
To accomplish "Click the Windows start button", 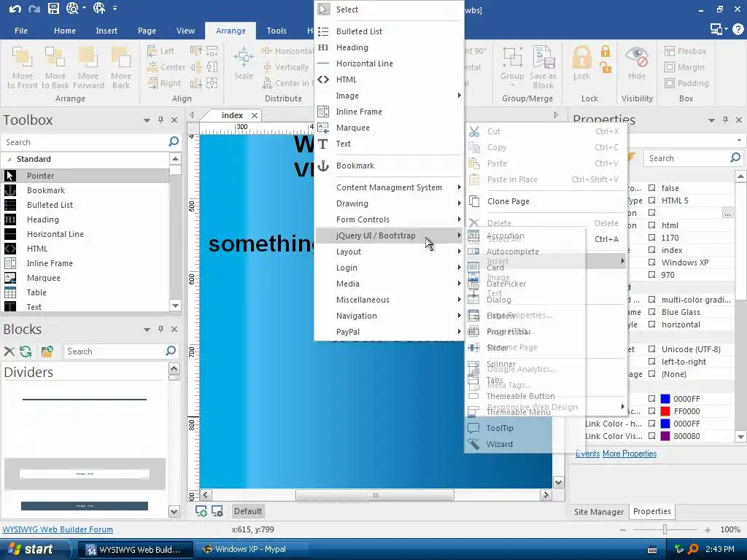I will pyautogui.click(x=35, y=549).
